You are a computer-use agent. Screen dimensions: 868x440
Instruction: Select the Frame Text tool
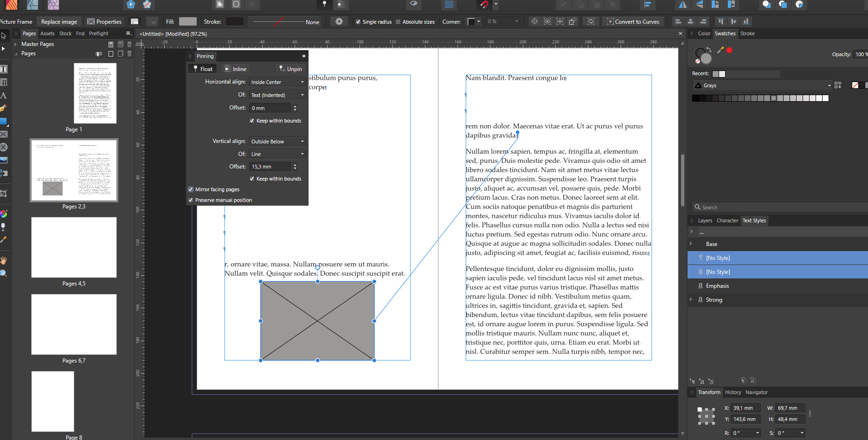point(3,69)
